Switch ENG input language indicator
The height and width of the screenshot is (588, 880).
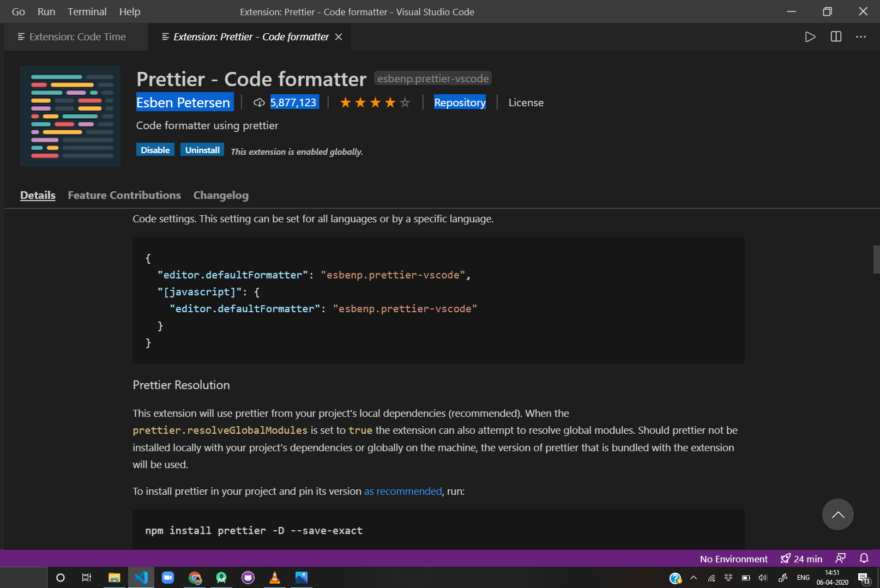pyautogui.click(x=803, y=578)
